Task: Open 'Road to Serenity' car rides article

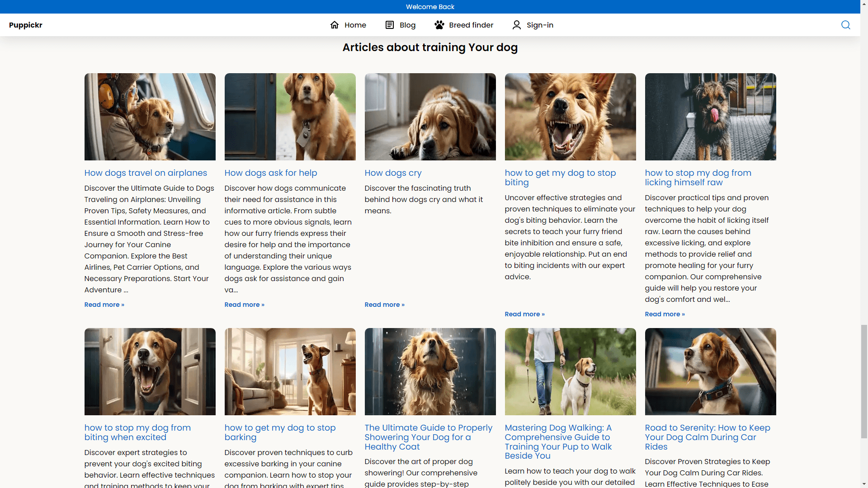Action: click(707, 437)
